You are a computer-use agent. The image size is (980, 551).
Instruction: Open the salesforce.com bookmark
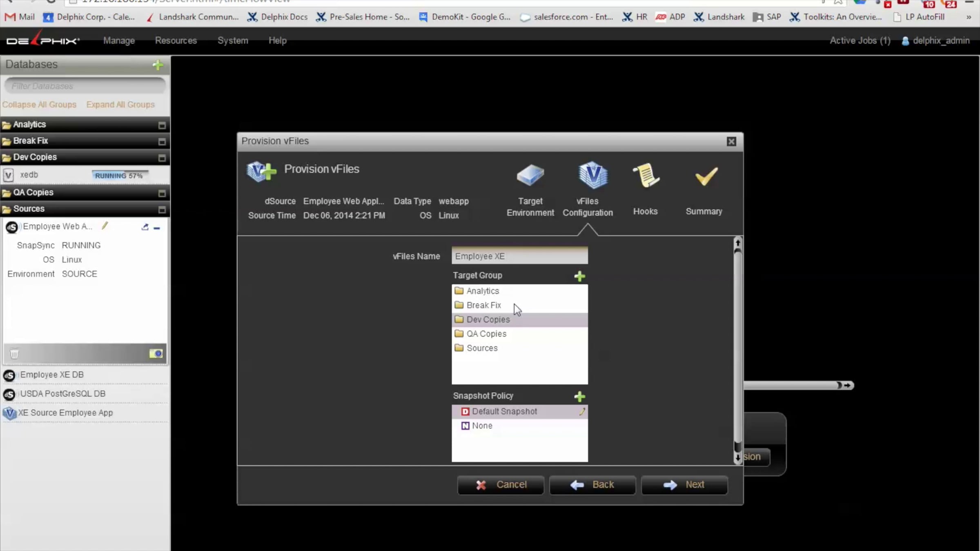[566, 17]
